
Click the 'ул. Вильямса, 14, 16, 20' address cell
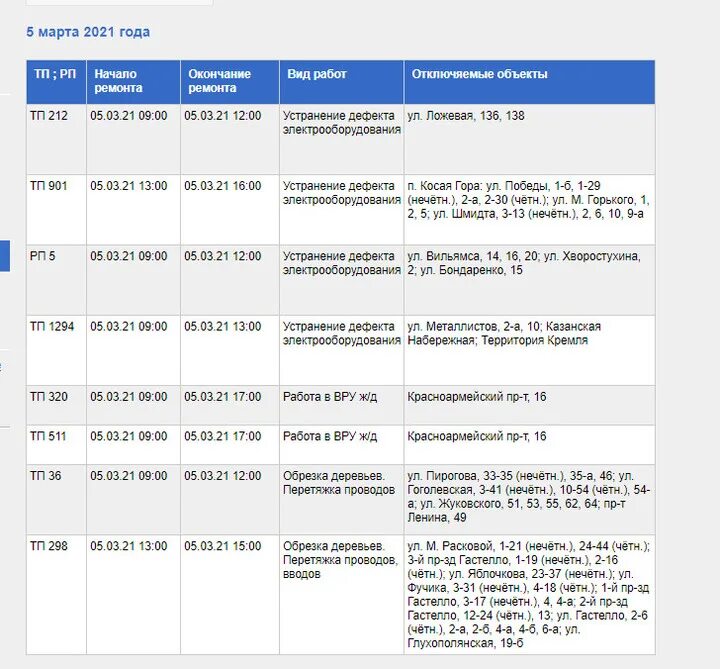coord(529,280)
